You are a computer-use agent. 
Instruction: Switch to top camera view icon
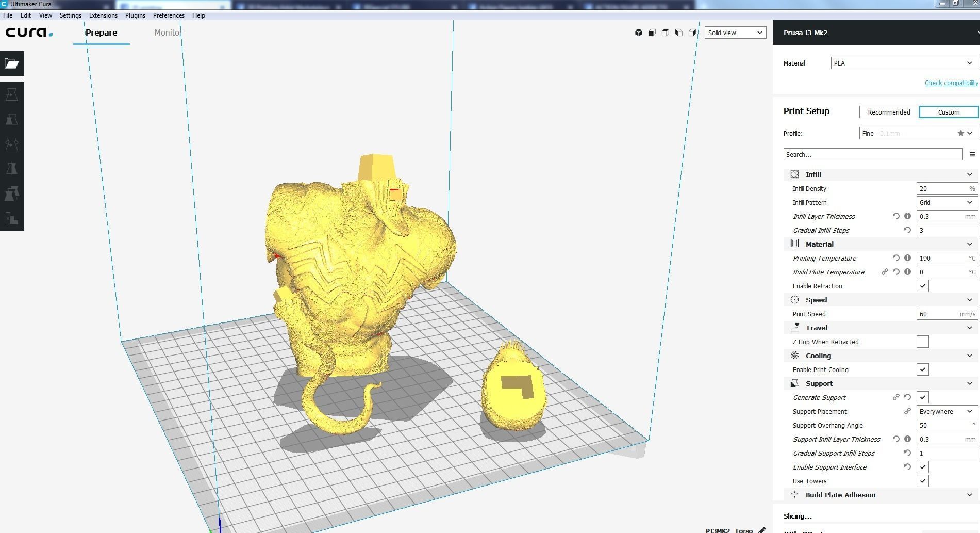point(666,33)
